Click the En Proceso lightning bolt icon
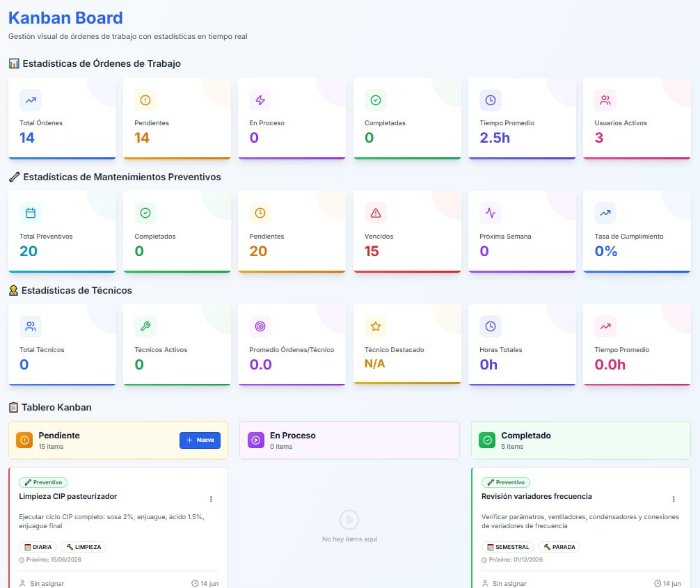Image resolution: width=700 pixels, height=588 pixels. coord(260,100)
